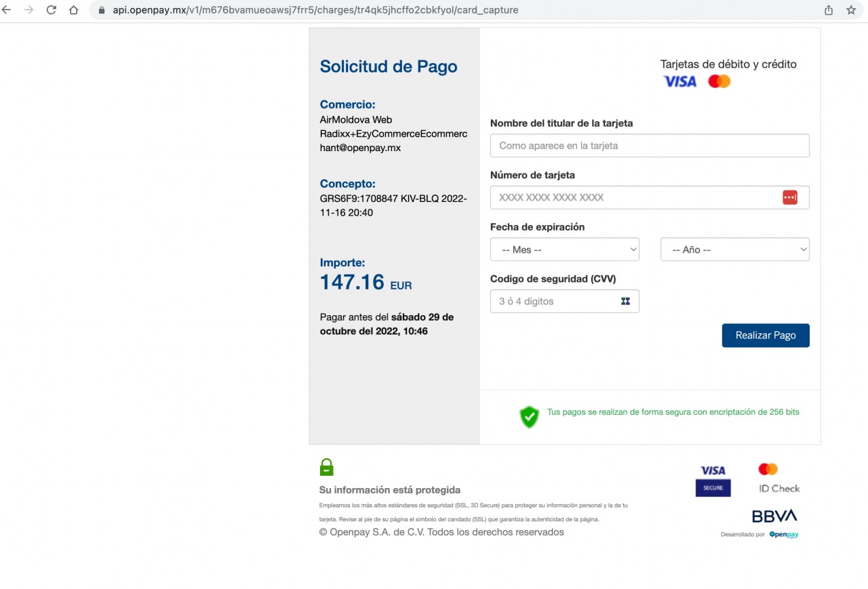
Task: Click the red password manager icon in card number field
Action: click(x=790, y=197)
